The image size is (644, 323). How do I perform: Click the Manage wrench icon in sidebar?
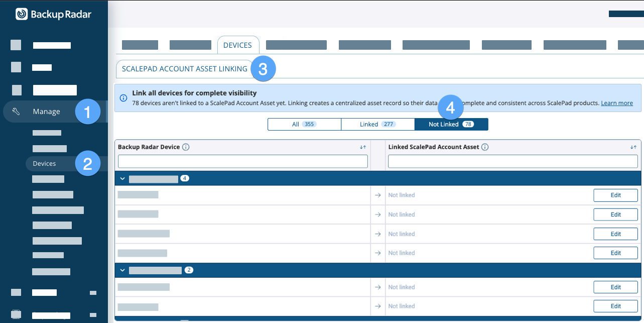[16, 112]
